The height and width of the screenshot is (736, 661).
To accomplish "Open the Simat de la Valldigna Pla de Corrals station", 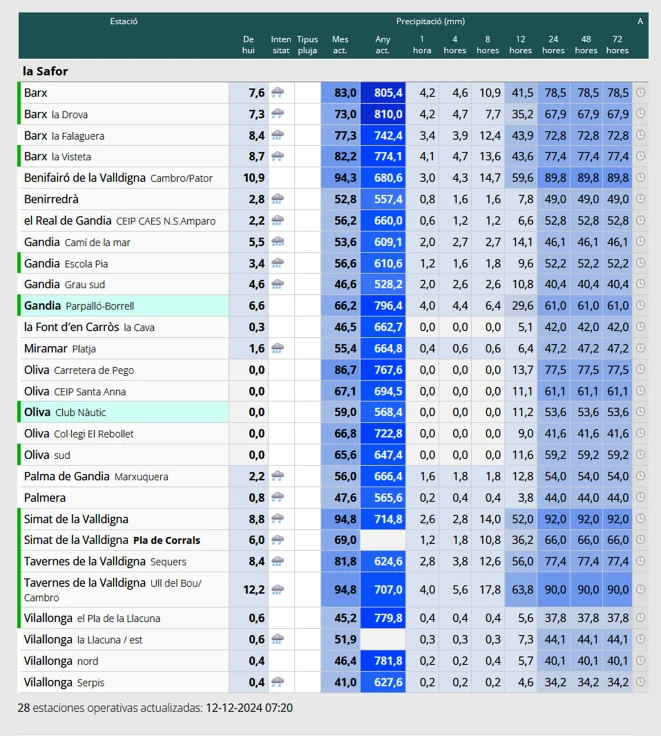I will coord(112,540).
